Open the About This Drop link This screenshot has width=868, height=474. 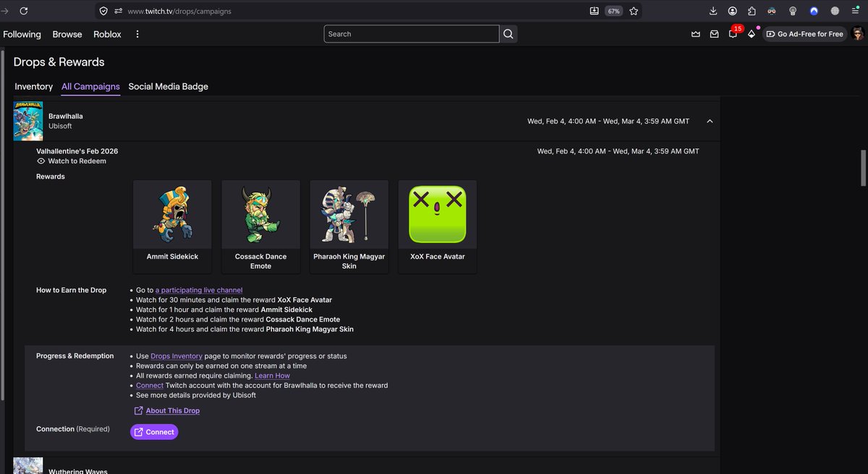[x=173, y=410]
